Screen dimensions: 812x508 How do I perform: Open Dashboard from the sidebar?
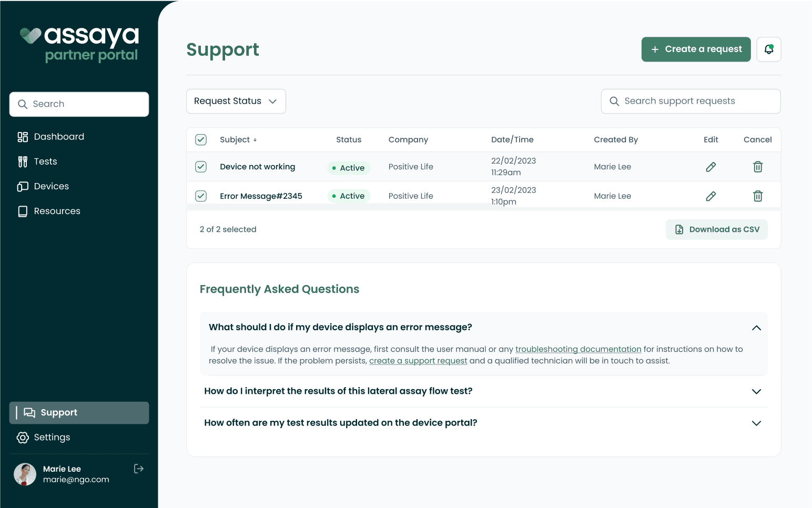pyautogui.click(x=58, y=137)
